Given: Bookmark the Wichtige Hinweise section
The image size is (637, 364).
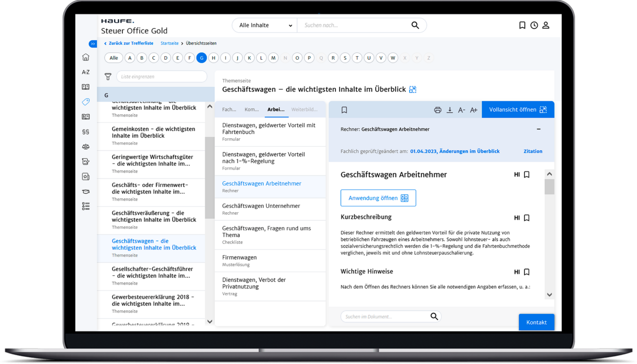Looking at the screenshot, I should tap(527, 272).
